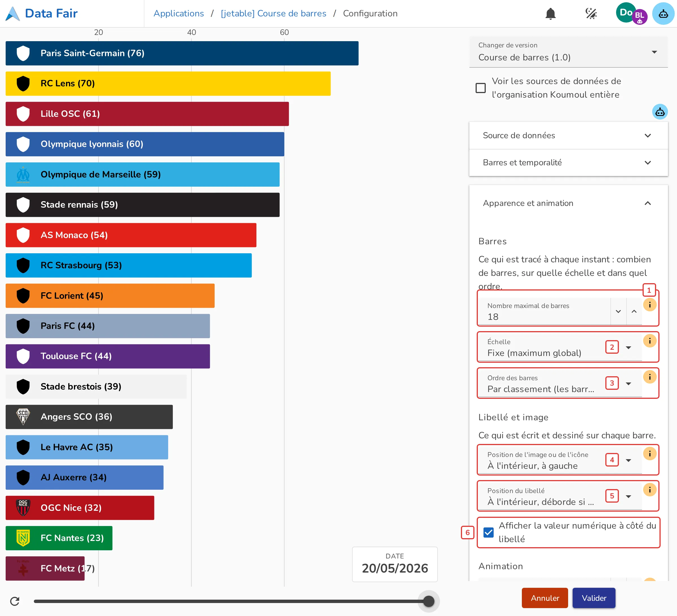
Task: Open the Do user account avatar
Action: (626, 13)
